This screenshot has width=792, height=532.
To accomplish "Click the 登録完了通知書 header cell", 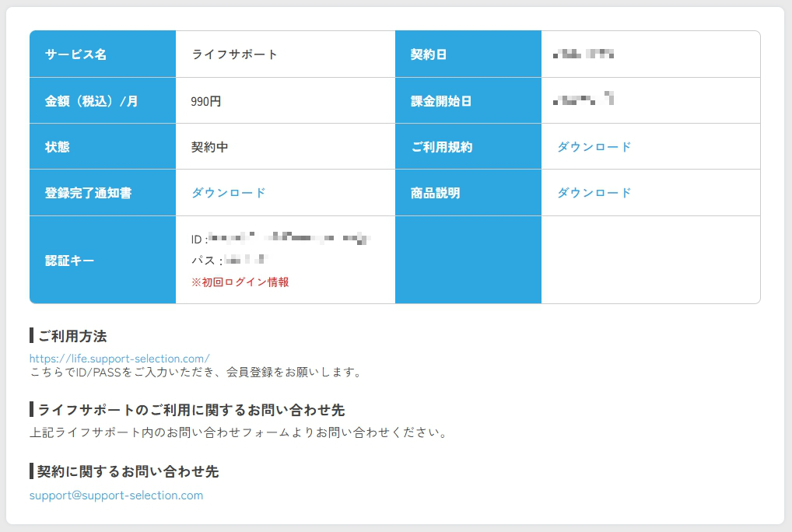I will 88,193.
